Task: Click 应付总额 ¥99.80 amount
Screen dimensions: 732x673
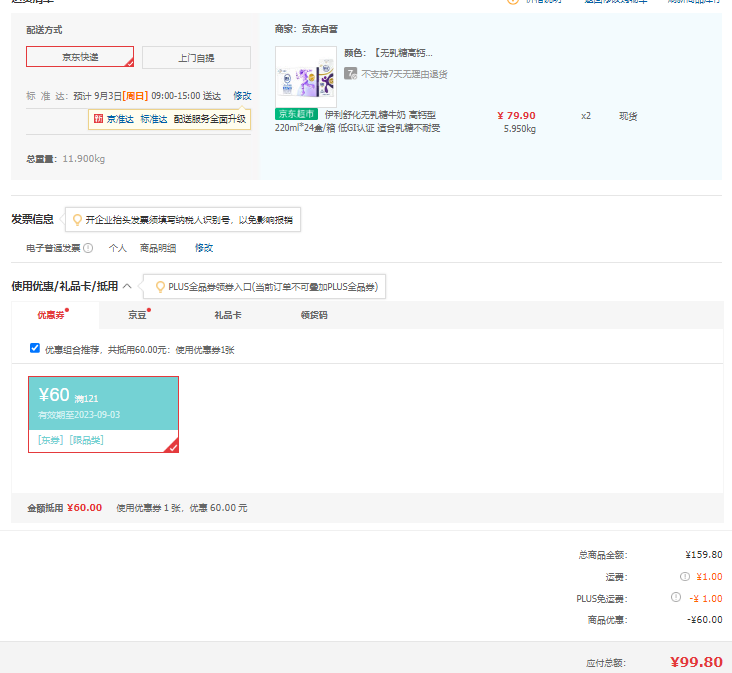Action: click(696, 662)
